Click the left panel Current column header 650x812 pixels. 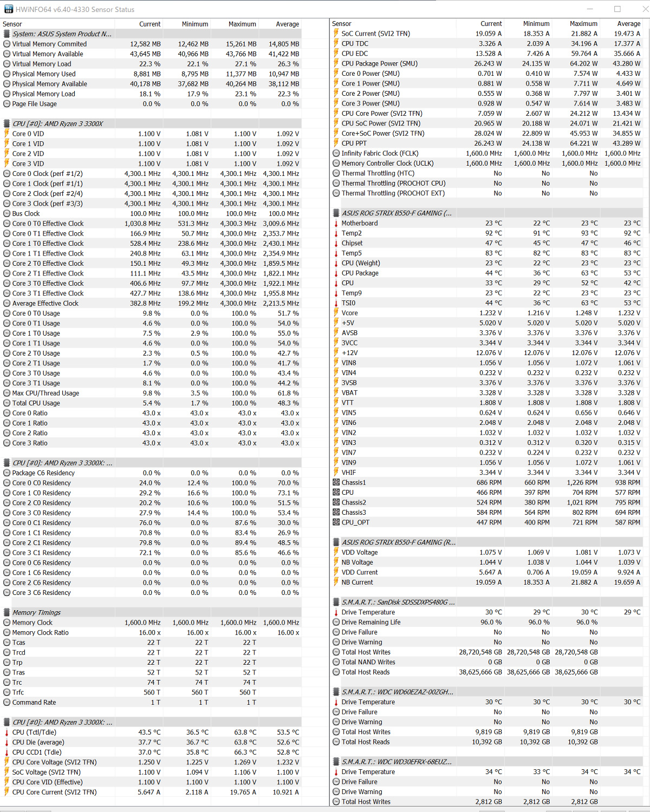(139, 24)
